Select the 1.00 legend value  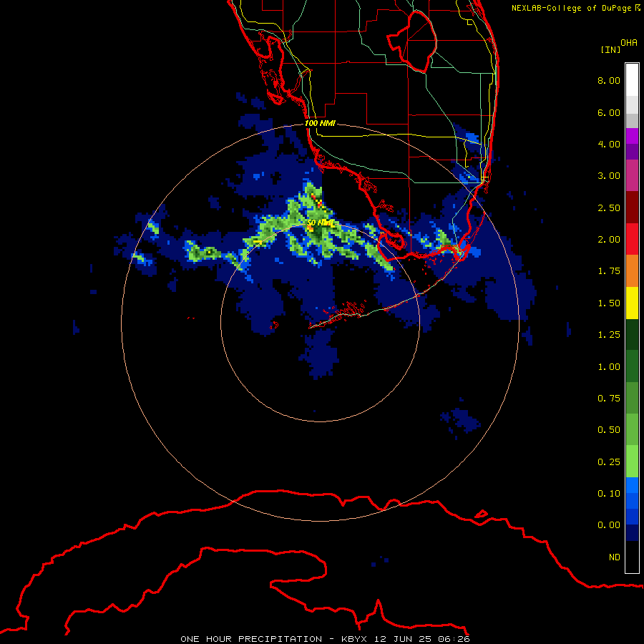coord(609,367)
